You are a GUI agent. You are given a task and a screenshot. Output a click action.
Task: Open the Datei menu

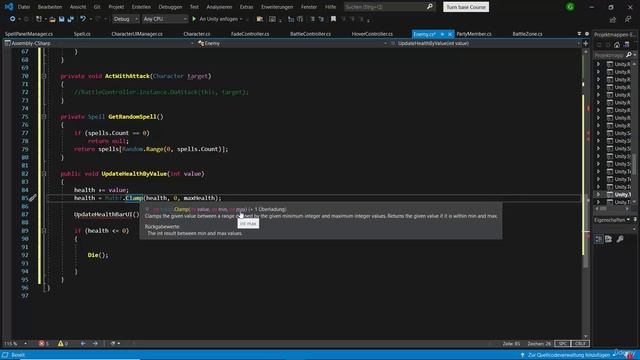24,7
